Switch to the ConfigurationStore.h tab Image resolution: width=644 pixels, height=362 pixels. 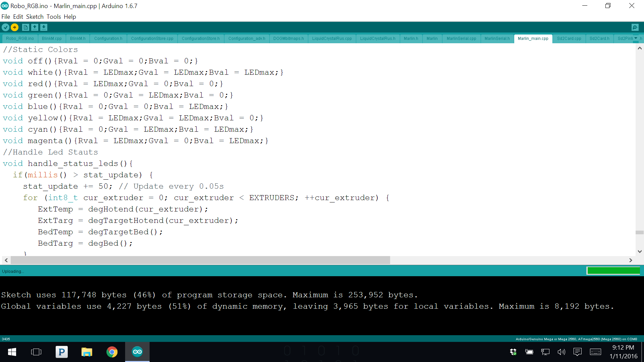click(x=201, y=39)
